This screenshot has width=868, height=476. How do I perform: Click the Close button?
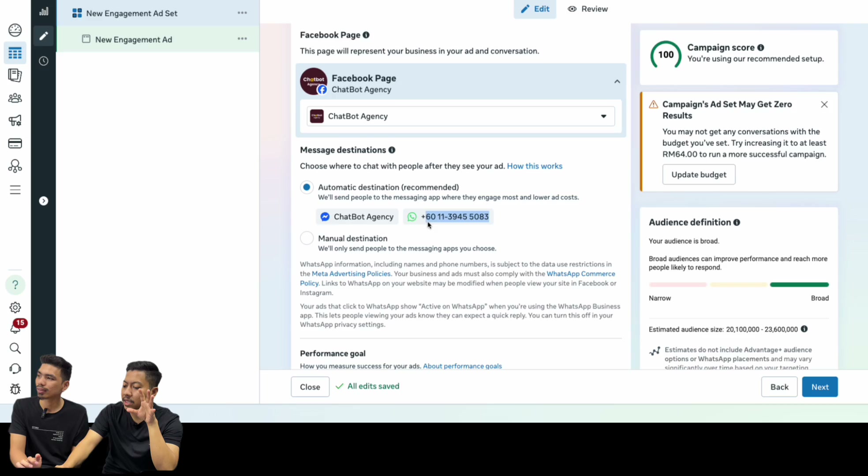[x=310, y=387]
